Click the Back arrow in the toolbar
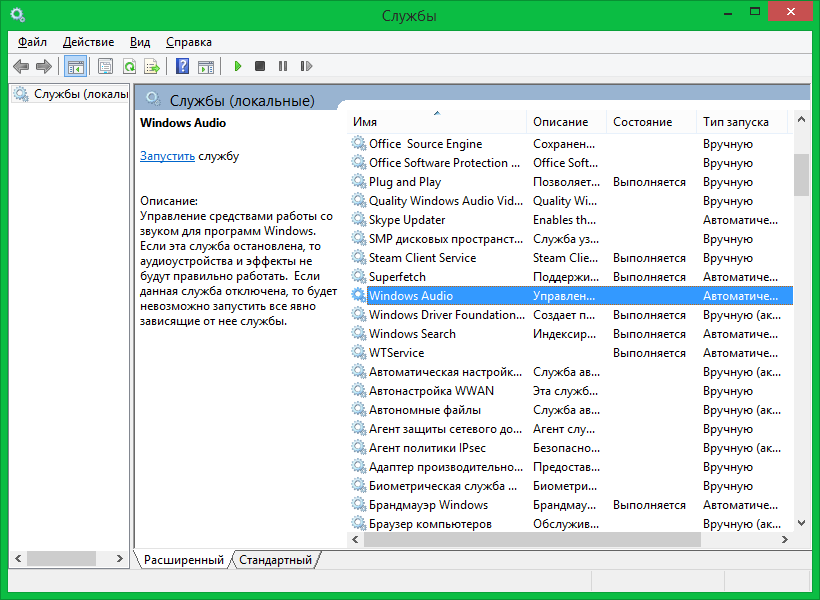The height and width of the screenshot is (600, 820). click(21, 67)
